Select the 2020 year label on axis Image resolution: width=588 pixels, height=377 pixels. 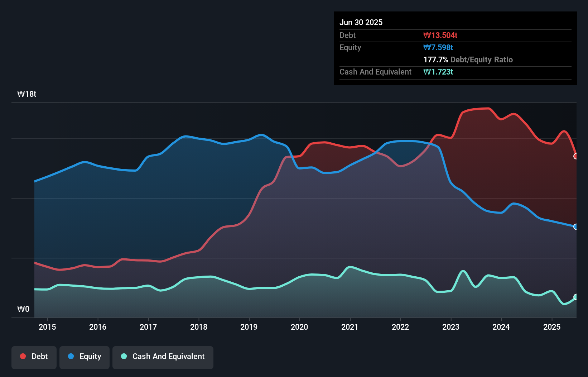tap(300, 327)
